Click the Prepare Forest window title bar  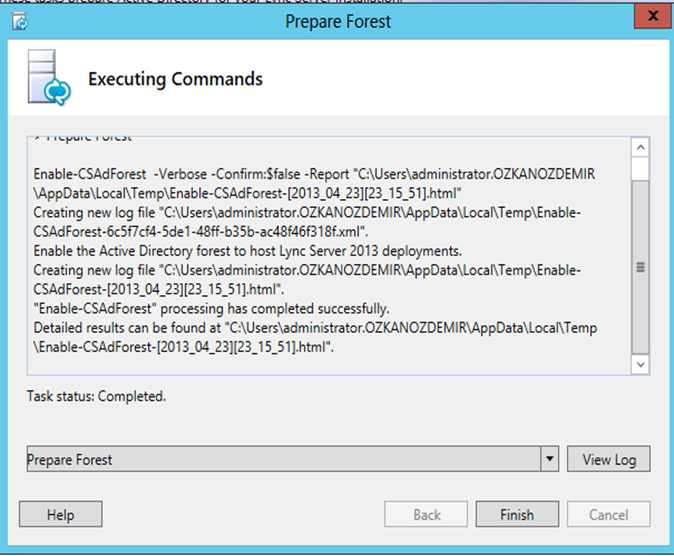tap(338, 22)
